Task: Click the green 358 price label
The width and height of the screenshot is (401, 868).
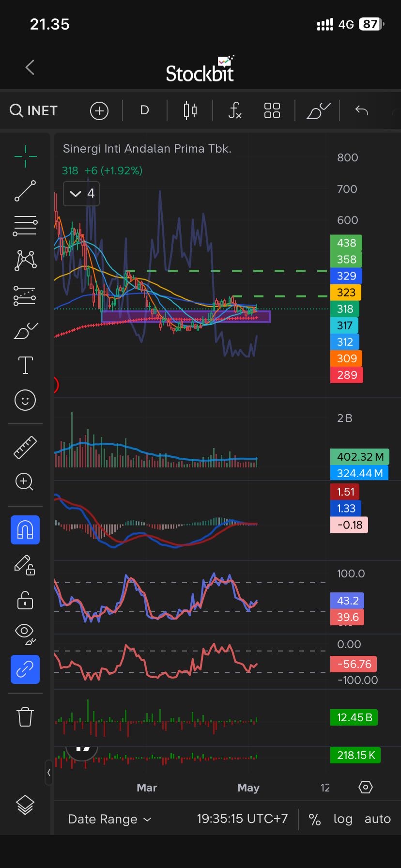Action: (x=346, y=260)
